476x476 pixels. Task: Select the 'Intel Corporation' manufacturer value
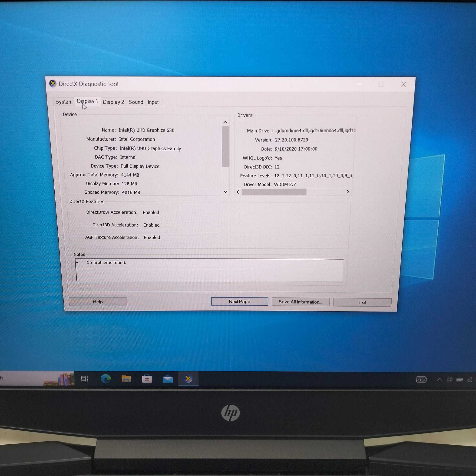(x=137, y=139)
